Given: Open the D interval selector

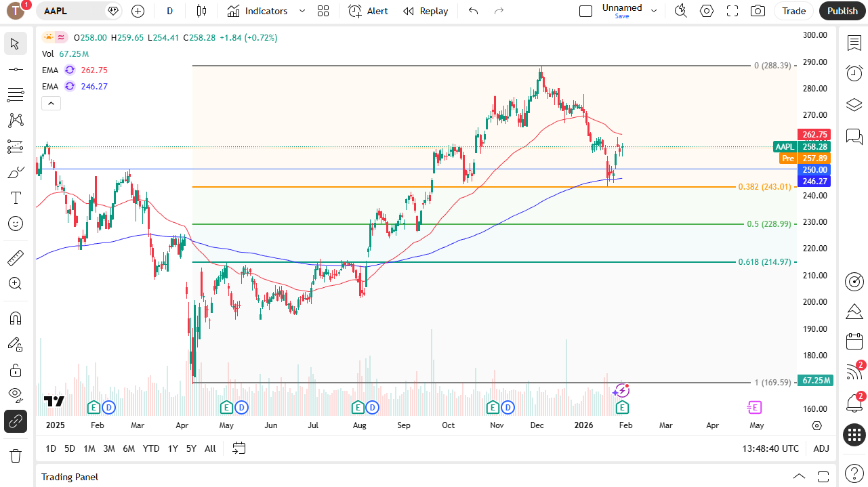Looking at the screenshot, I should coord(169,11).
